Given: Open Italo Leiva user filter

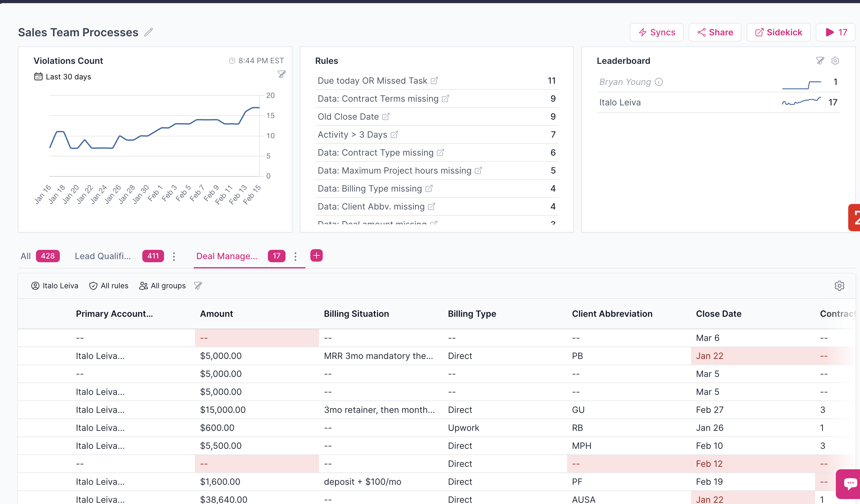Looking at the screenshot, I should [55, 285].
